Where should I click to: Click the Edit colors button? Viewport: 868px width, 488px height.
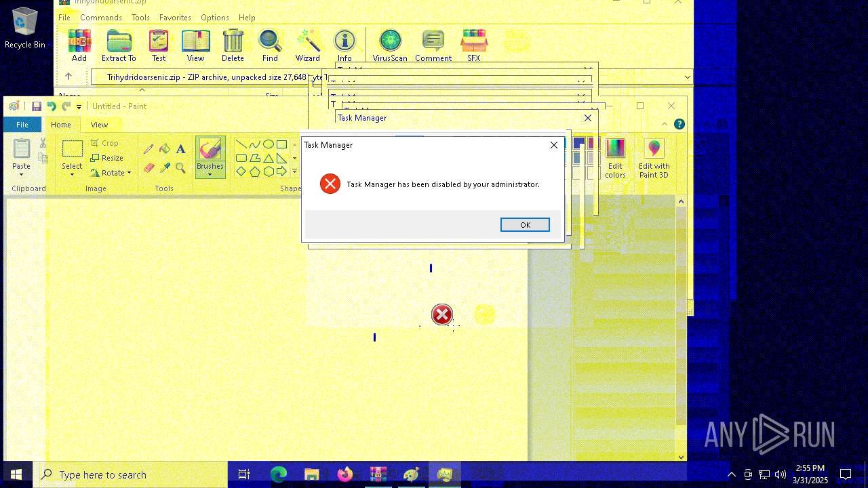click(615, 158)
